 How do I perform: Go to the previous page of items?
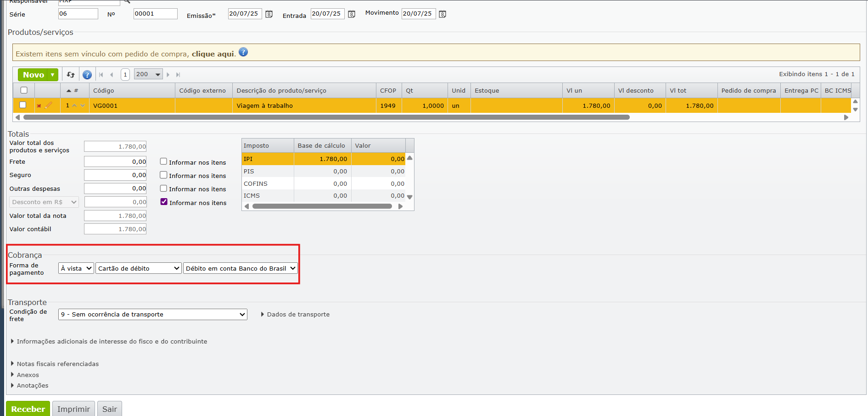(112, 75)
